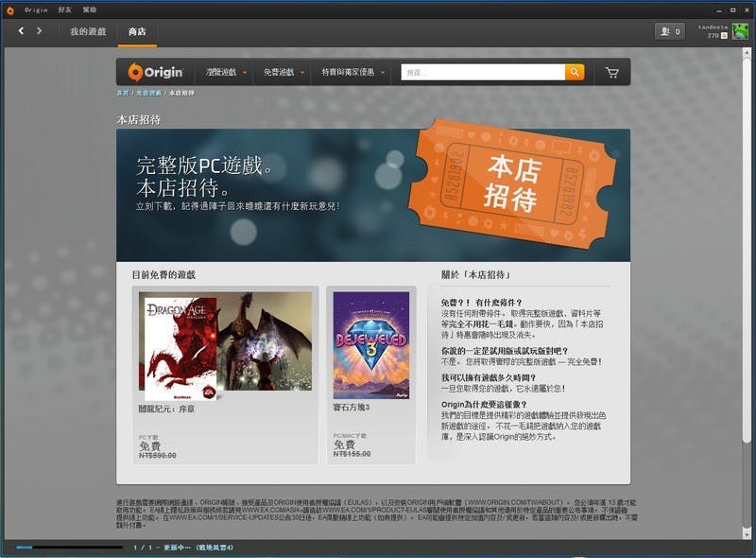Image resolution: width=756 pixels, height=558 pixels.
Task: Switch to the 我的遊戲 tab
Action: (x=88, y=31)
